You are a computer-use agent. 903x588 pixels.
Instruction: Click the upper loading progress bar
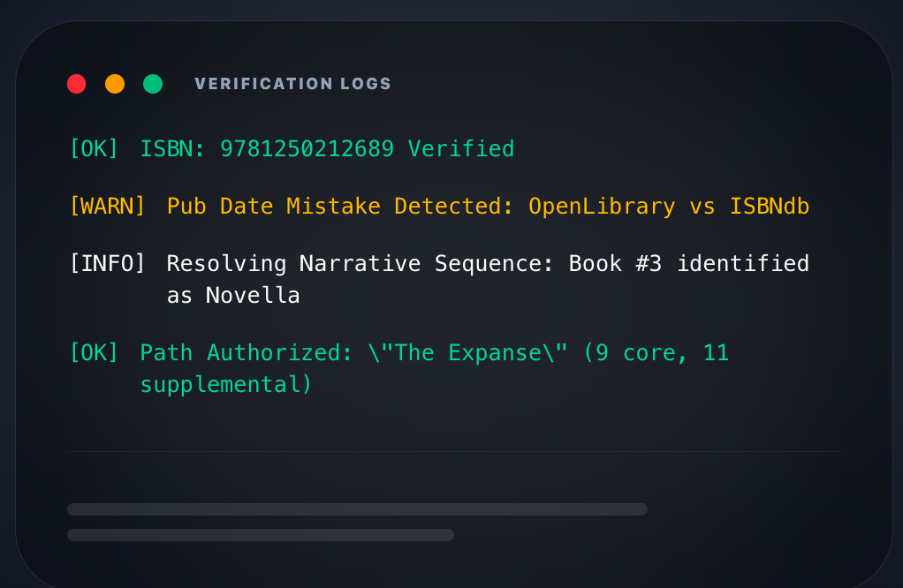click(x=357, y=509)
